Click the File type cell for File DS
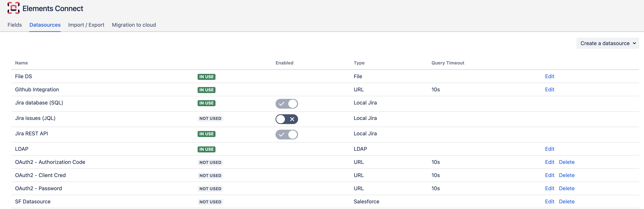The height and width of the screenshot is (209, 644). point(358,76)
